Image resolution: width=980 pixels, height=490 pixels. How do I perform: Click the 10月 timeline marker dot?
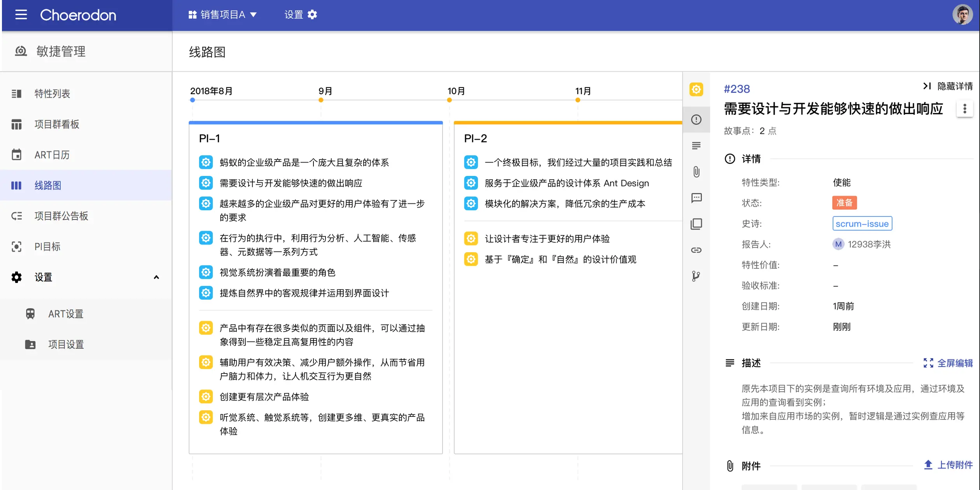click(449, 100)
